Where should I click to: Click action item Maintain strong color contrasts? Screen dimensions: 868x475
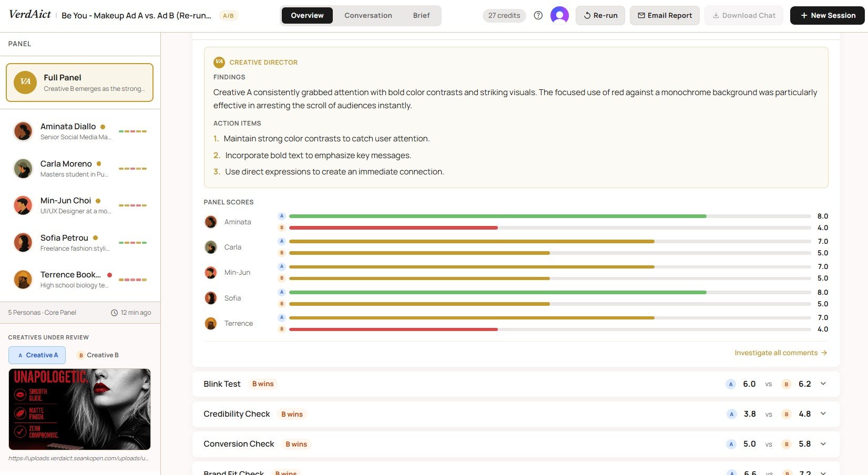point(326,139)
